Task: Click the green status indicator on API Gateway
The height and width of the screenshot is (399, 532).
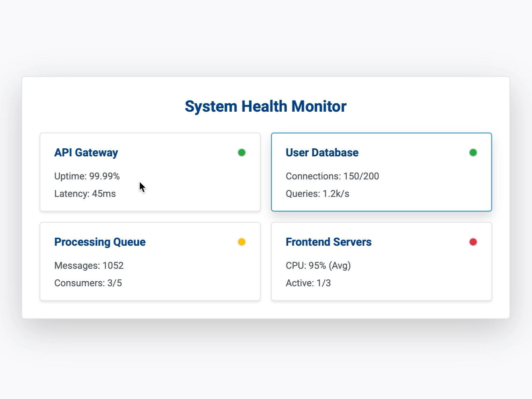Action: [241, 152]
